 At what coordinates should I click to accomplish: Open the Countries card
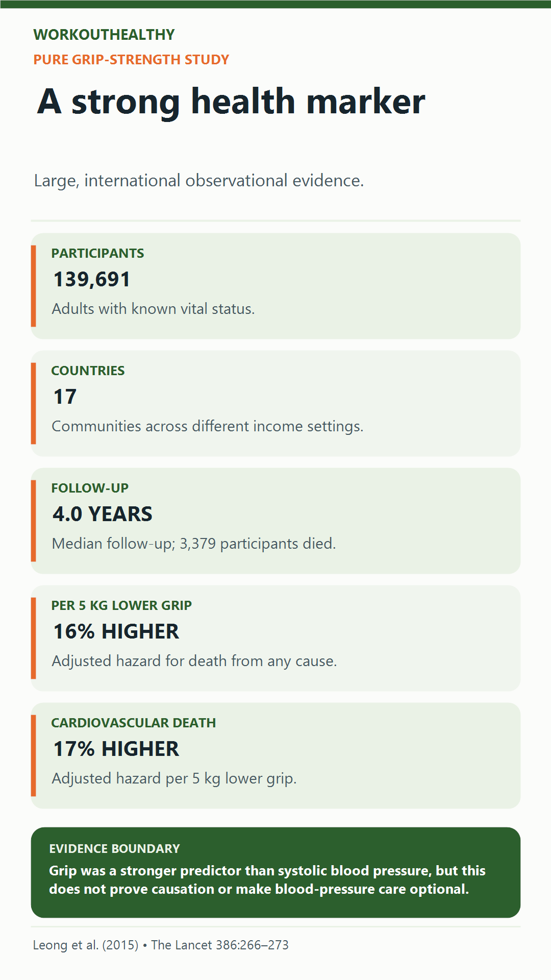275,403
